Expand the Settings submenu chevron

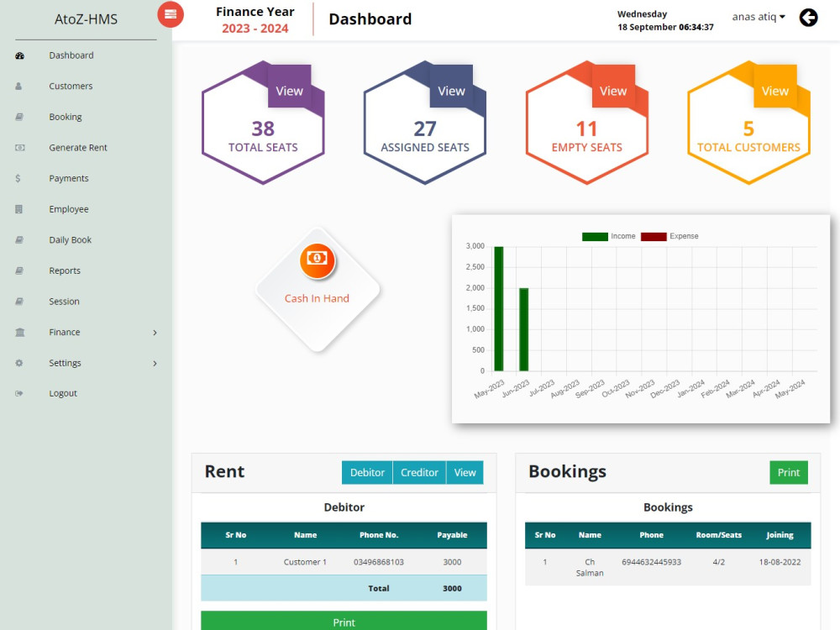tap(155, 363)
